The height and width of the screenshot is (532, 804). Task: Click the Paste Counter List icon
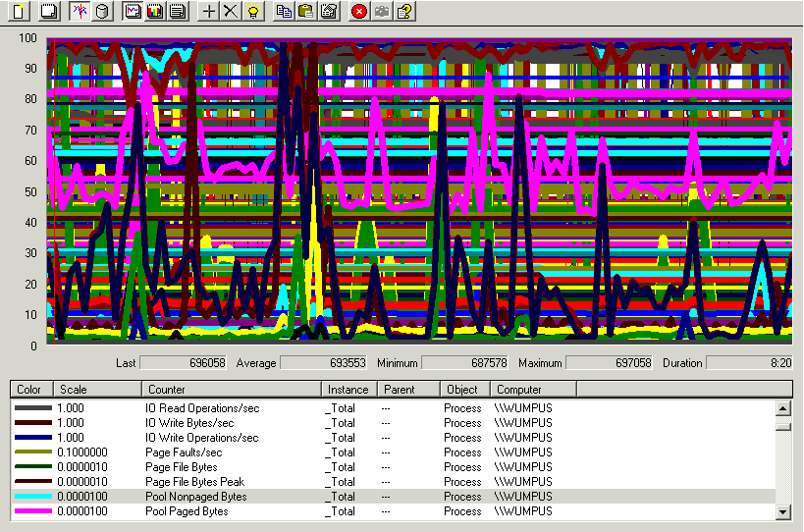pos(306,11)
